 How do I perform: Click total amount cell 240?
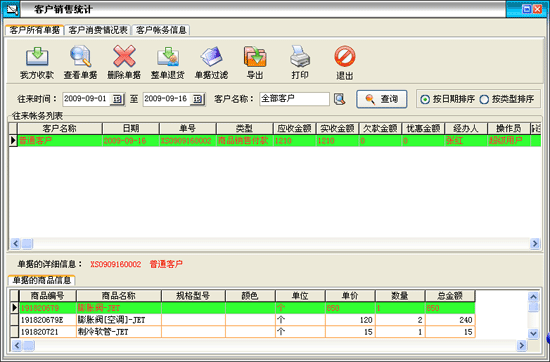[x=450, y=320]
